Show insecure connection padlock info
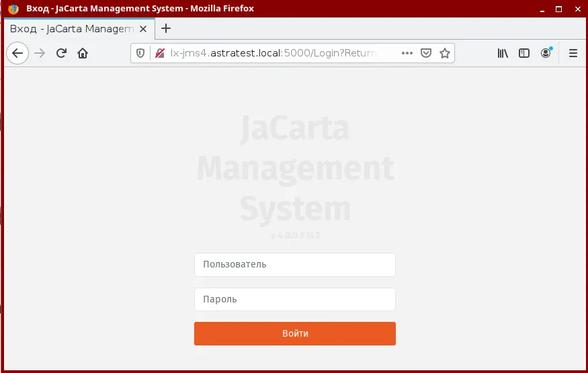This screenshot has width=588, height=373. (160, 53)
